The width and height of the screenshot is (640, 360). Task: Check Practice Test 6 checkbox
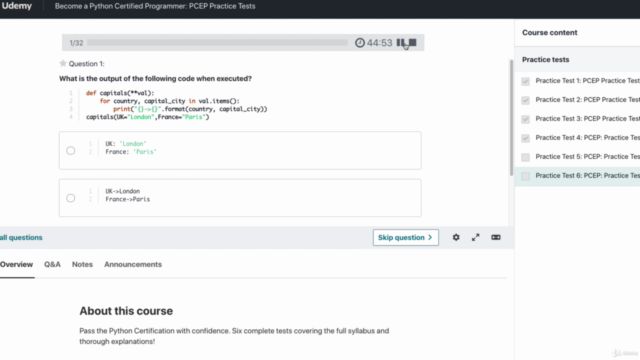tap(525, 176)
